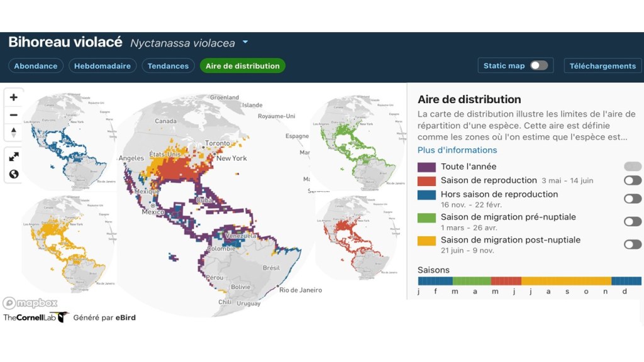Image resolution: width=644 pixels, height=362 pixels.
Task: Reset map bearing with the compass button
Action: [x=13, y=133]
